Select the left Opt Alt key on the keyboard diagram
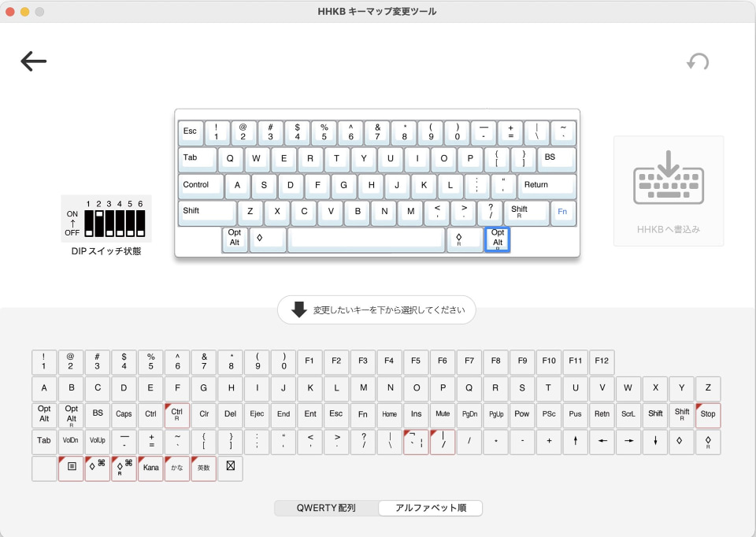The height and width of the screenshot is (537, 756). coord(235,239)
